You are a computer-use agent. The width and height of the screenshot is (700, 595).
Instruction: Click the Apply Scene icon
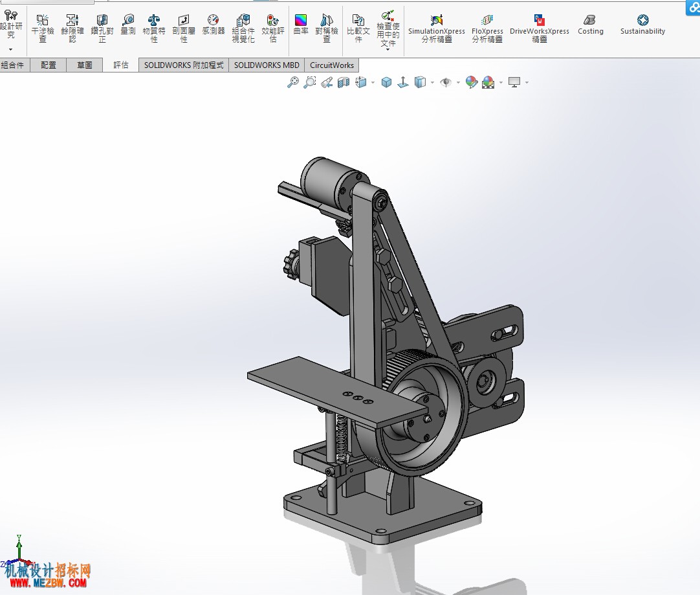pyautogui.click(x=488, y=82)
